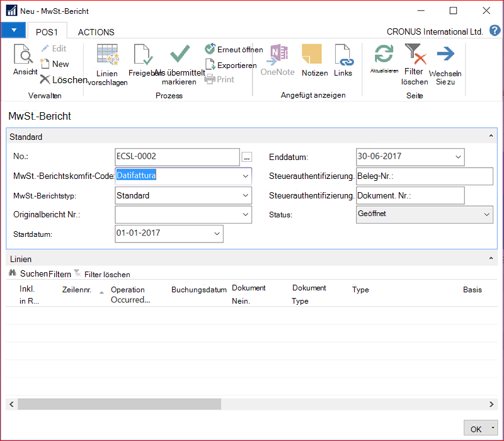Viewport: 504px width, 441px height.
Task: Click the Dokument Type column header
Action: [309, 294]
